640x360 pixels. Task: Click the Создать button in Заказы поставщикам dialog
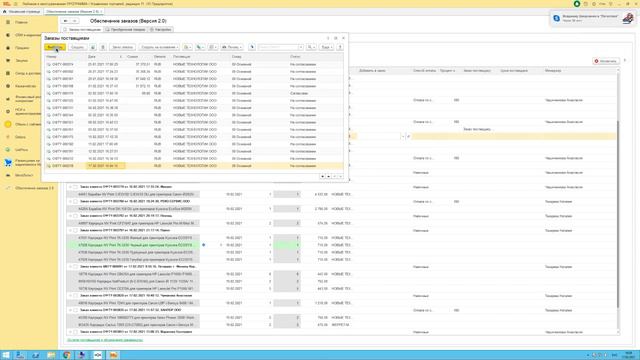click(x=77, y=47)
